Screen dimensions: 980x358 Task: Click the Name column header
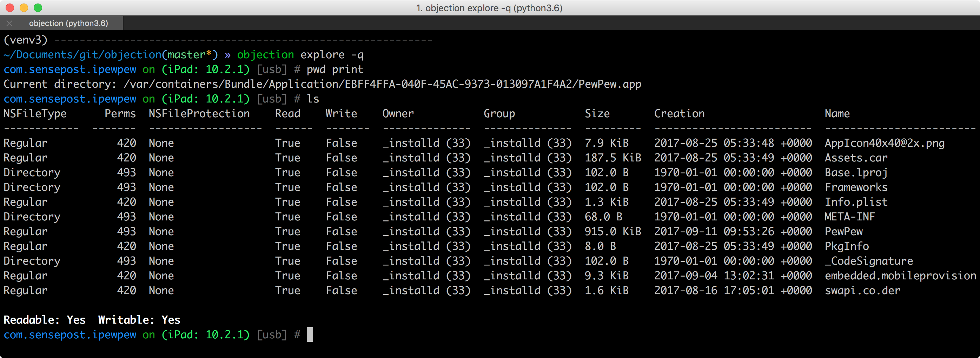pos(837,114)
